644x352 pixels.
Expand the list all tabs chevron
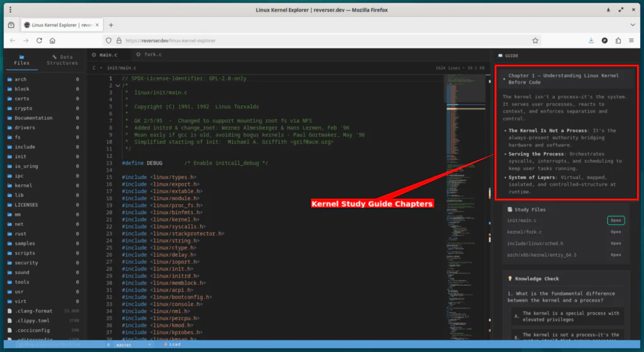pos(632,25)
